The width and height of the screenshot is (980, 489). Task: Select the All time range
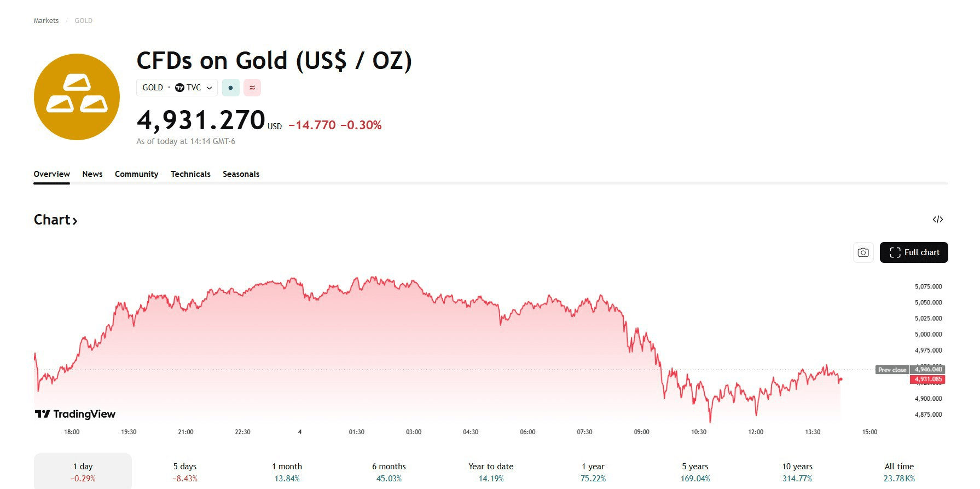click(x=898, y=471)
